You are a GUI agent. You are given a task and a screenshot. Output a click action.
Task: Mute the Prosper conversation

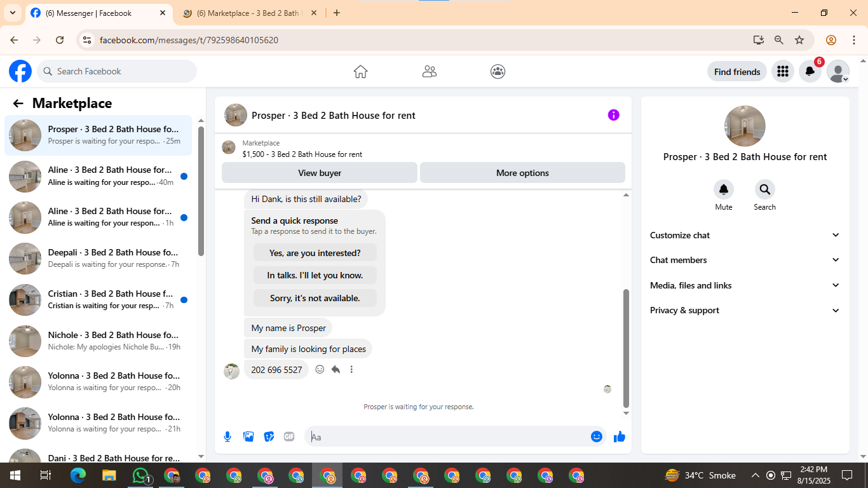[724, 189]
